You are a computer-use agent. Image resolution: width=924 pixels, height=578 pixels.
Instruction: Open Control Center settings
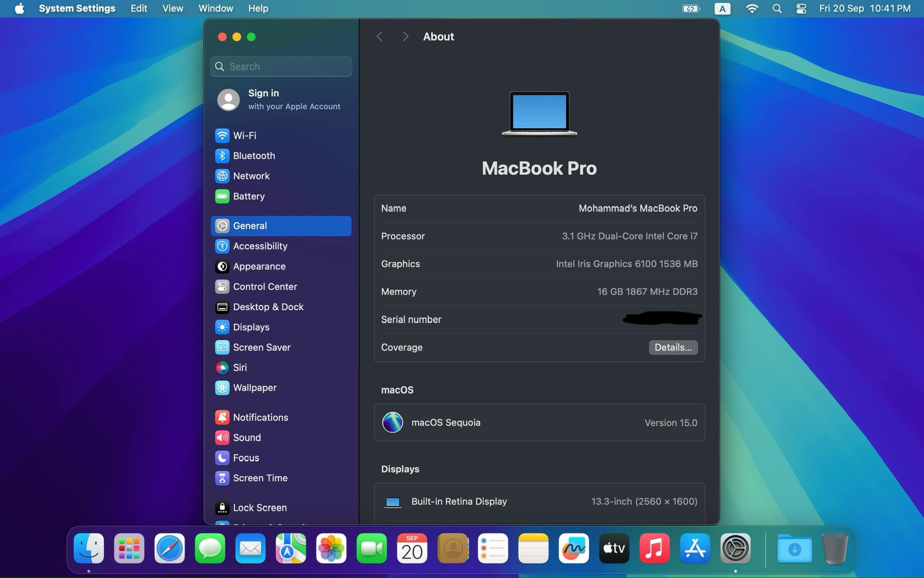(x=281, y=287)
